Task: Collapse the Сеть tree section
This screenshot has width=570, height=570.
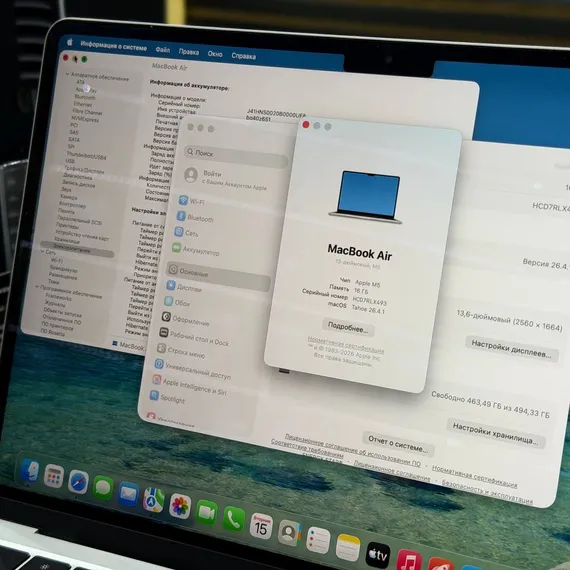Action: pos(43,251)
